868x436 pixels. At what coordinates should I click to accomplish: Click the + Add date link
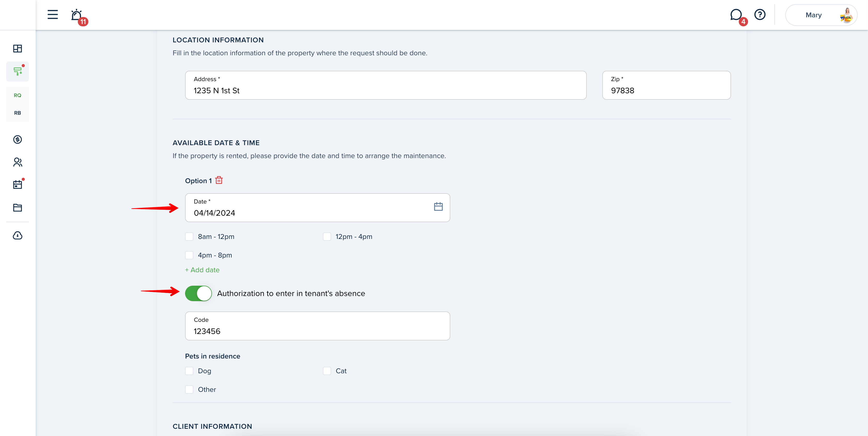pos(202,270)
